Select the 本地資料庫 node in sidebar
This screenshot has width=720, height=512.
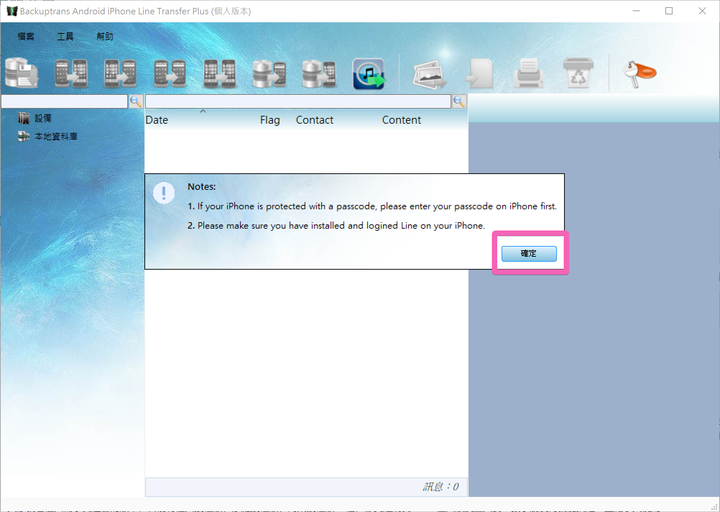(x=56, y=136)
